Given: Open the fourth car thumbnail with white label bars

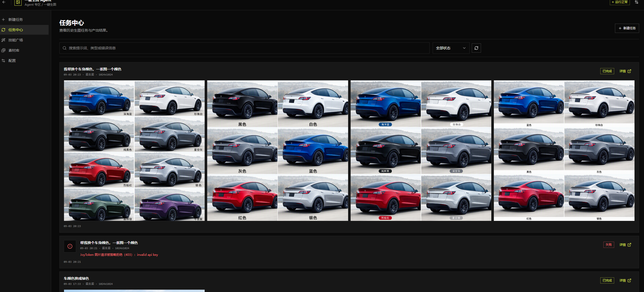Looking at the screenshot, I should tap(564, 150).
